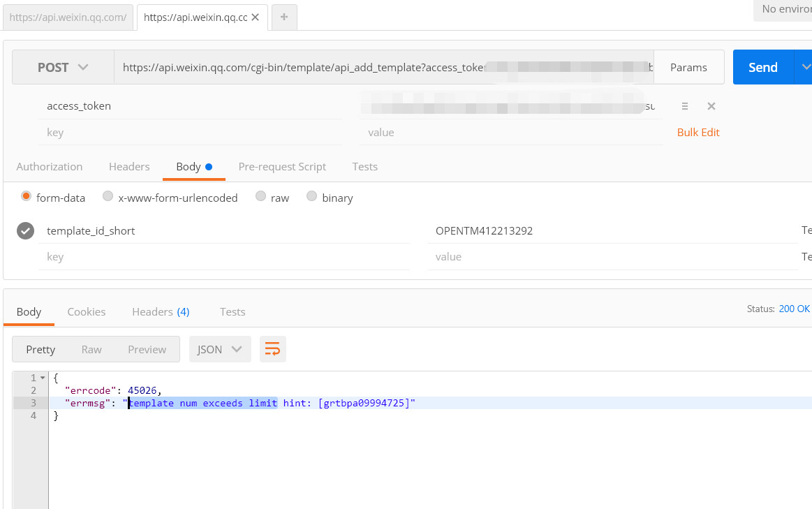Open the Send button dropdown arrow
This screenshot has height=509, width=812.
(804, 67)
